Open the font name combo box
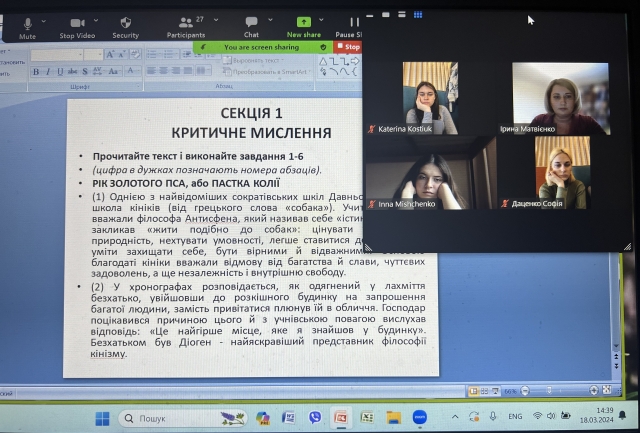The image size is (640, 433). tap(57, 55)
